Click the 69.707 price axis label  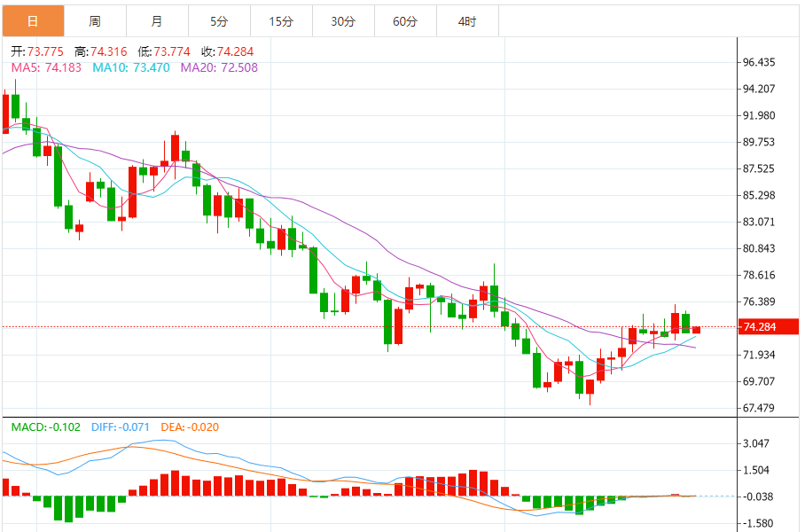pyautogui.click(x=759, y=381)
